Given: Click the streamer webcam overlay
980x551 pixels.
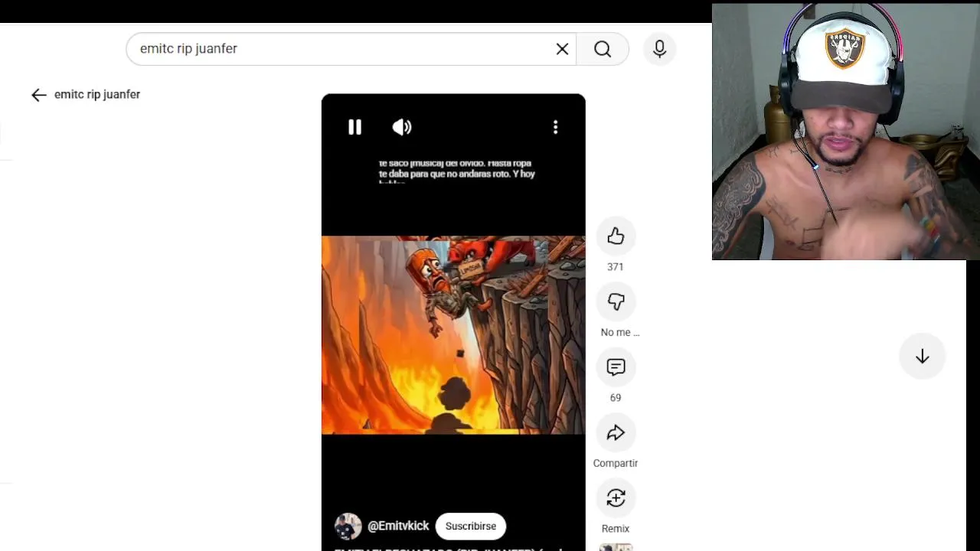Looking at the screenshot, I should [846, 132].
